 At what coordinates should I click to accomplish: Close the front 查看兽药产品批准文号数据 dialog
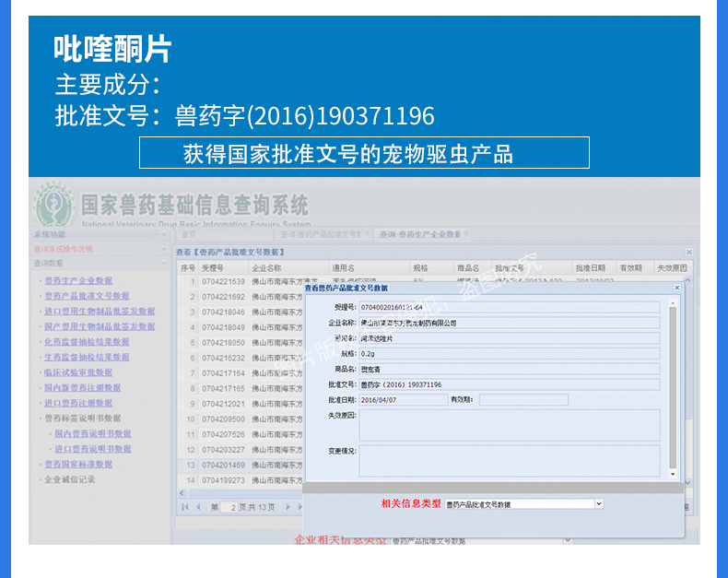coord(677,288)
